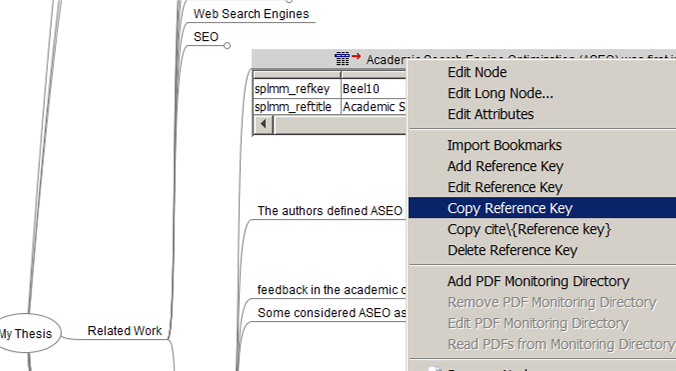Click the attribute table icon on the node
676x371 pixels.
[342, 59]
